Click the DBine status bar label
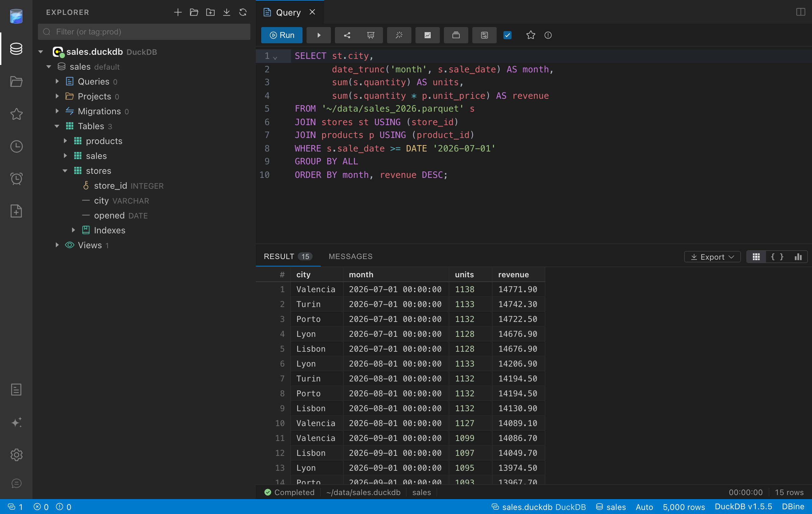The width and height of the screenshot is (812, 514). pos(793,507)
